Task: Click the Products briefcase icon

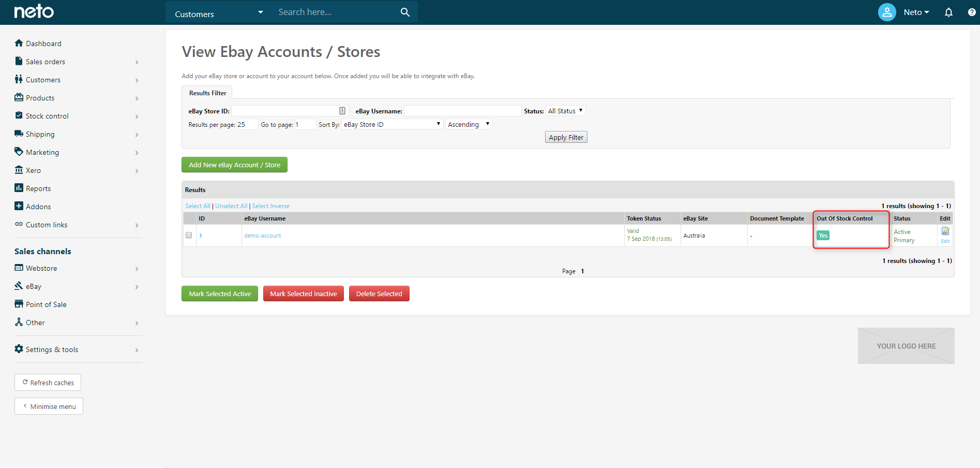Action: [19, 97]
